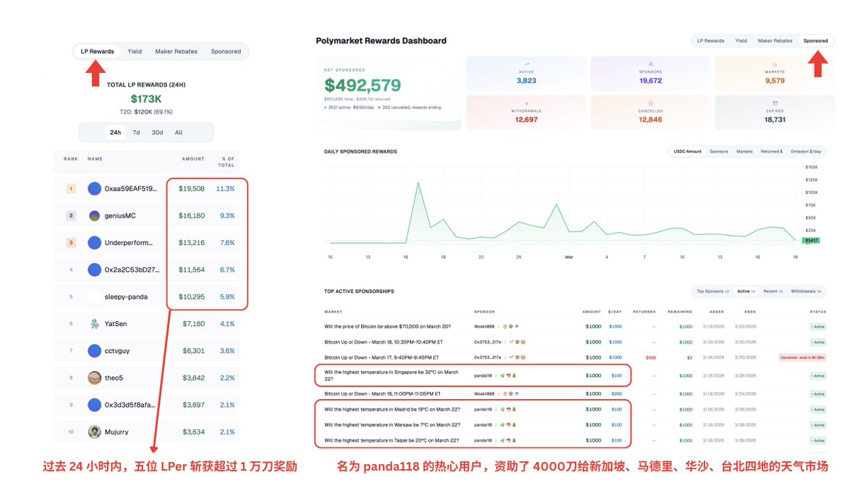Open the Madrid 19°C temperature market
Image resolution: width=868 pixels, height=501 pixels.
click(x=392, y=409)
